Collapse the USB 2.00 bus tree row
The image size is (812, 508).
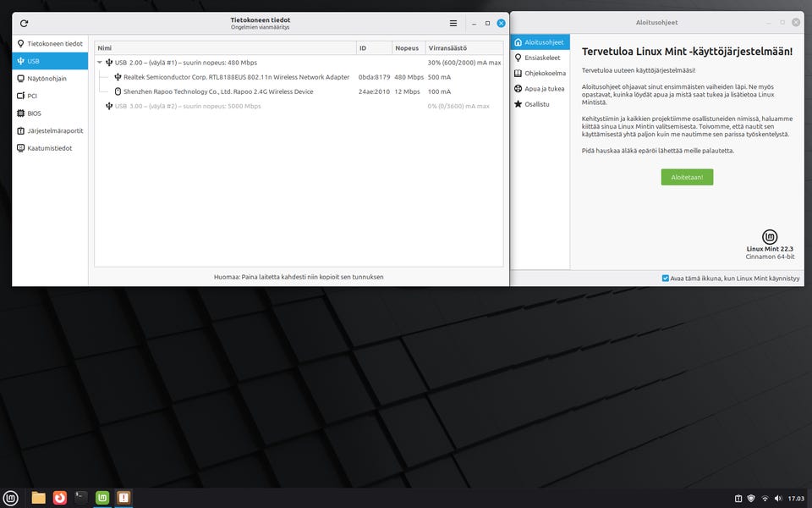point(100,62)
